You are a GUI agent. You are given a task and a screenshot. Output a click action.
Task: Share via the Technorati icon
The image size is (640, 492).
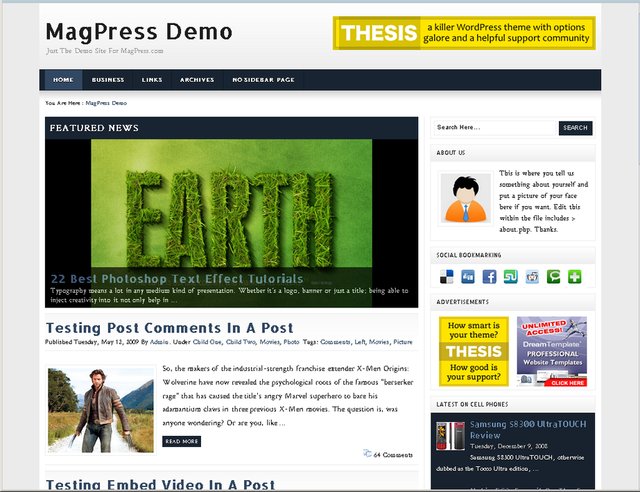[553, 277]
